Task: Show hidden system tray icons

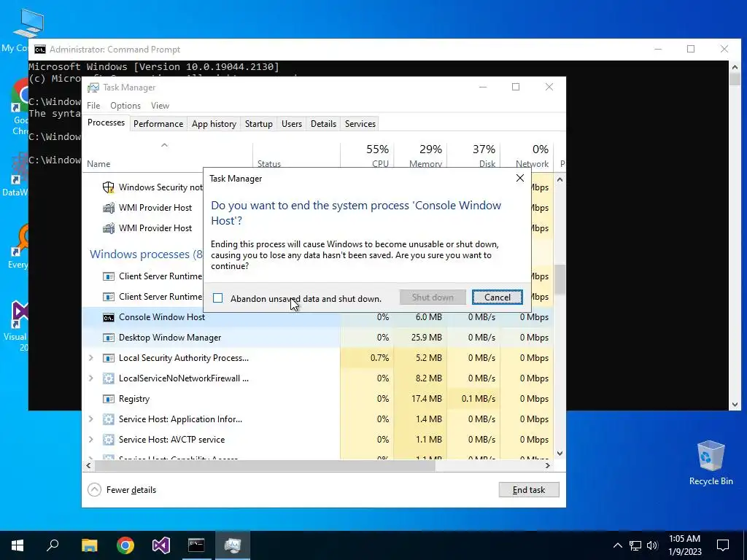Action: 617,545
